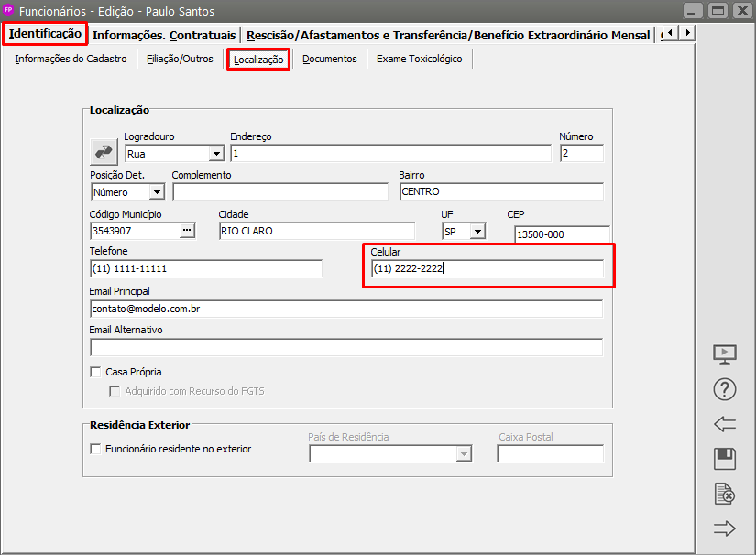The width and height of the screenshot is (756, 555).
Task: Switch to the Informações Contratuais tab
Action: click(164, 35)
